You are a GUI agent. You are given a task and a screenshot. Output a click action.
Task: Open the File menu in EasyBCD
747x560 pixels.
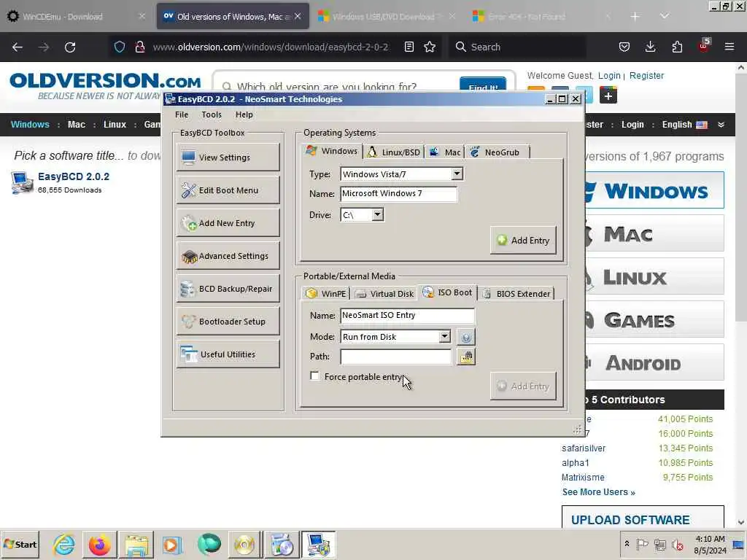(182, 114)
